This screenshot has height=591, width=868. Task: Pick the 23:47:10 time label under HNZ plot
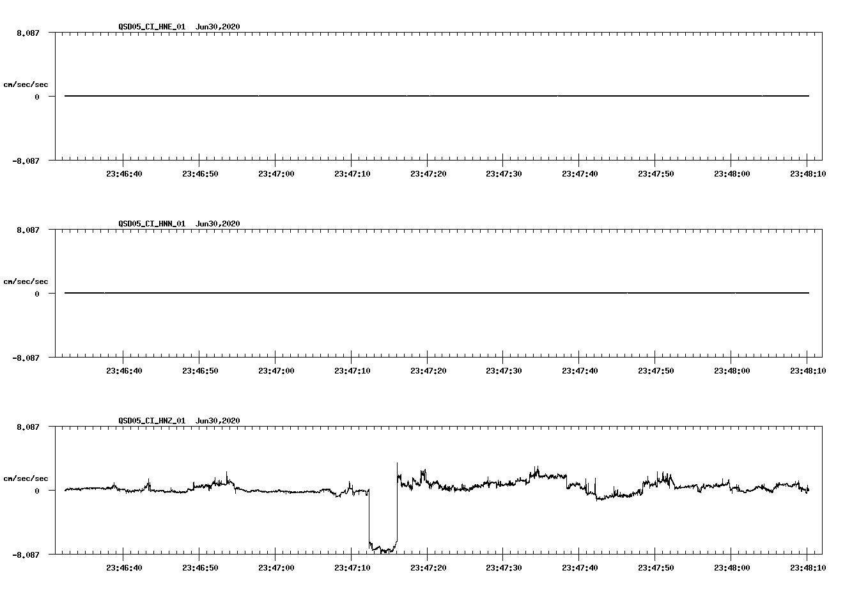[x=352, y=567]
